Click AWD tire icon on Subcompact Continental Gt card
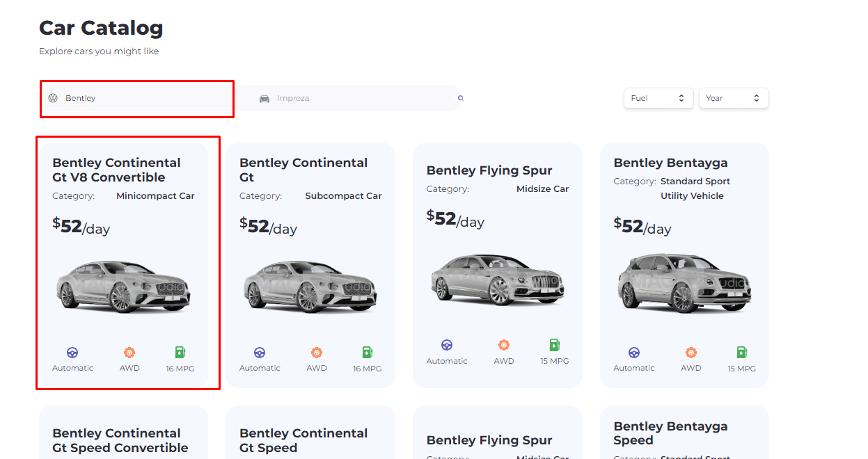 pos(317,353)
